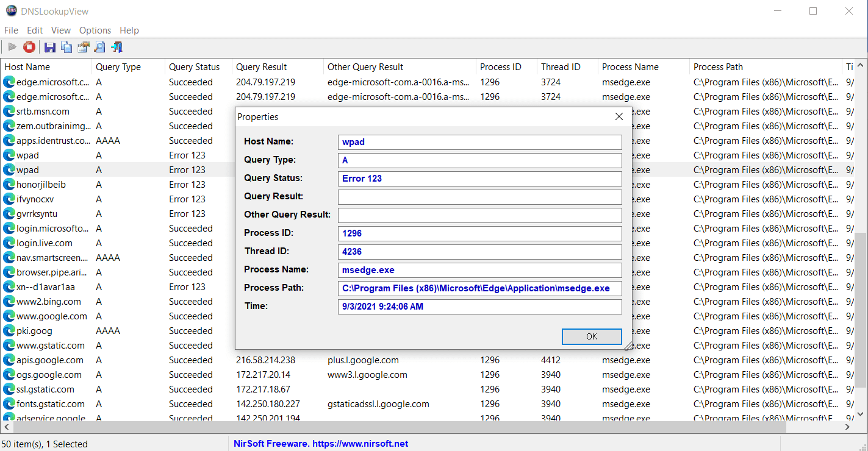Select the login.live.com row
The height and width of the screenshot is (451, 868).
click(45, 243)
